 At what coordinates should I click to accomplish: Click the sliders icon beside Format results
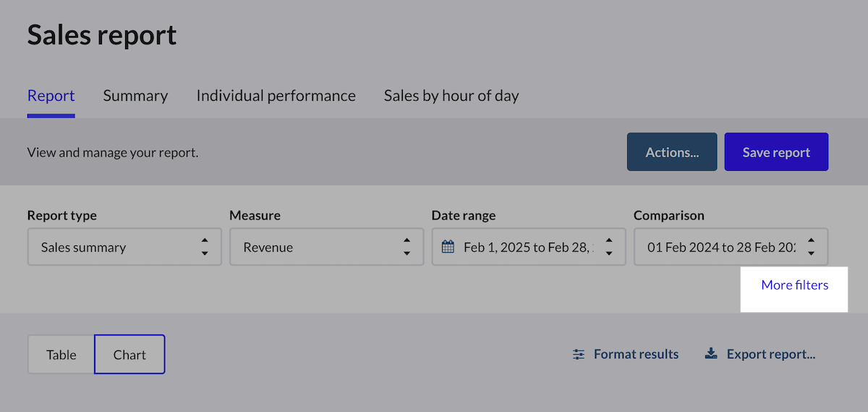coord(578,354)
